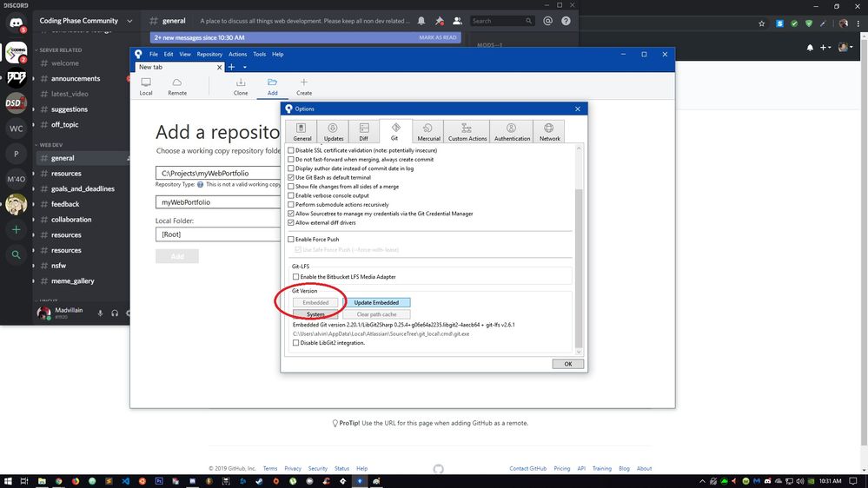Check 'Perform submodule actions recursively'

(290, 205)
